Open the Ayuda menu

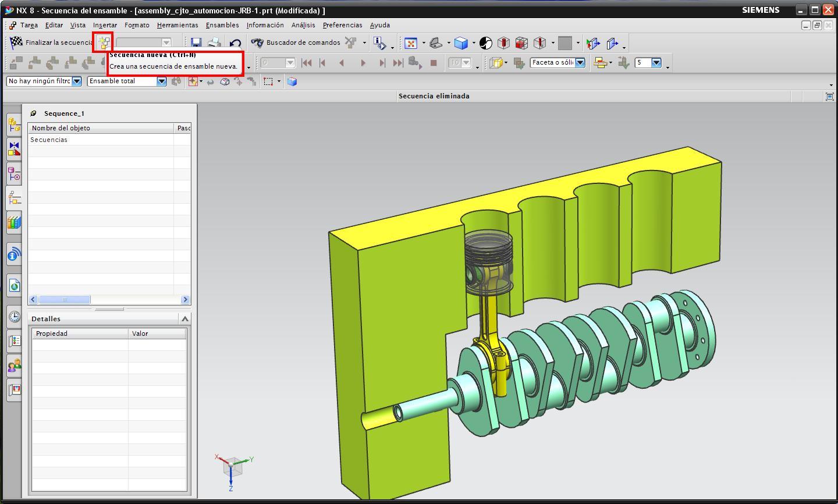[x=380, y=25]
